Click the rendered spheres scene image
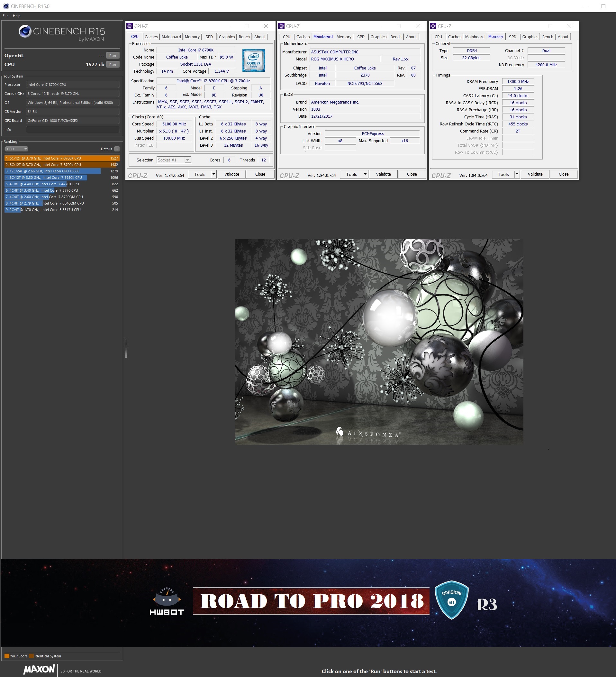Image resolution: width=616 pixels, height=677 pixels. click(x=379, y=342)
